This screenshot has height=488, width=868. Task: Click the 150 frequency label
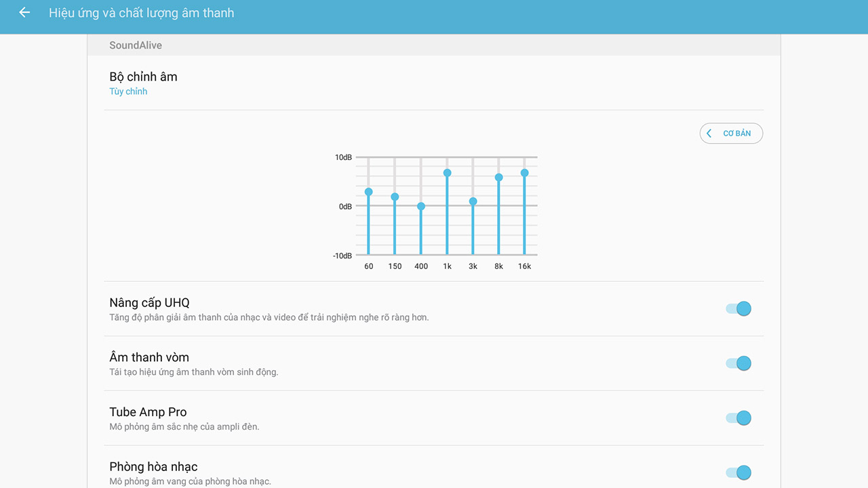(395, 266)
